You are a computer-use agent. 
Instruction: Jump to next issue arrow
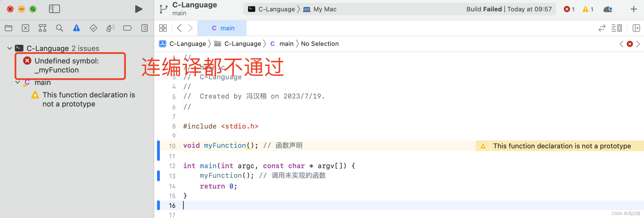pos(638,44)
